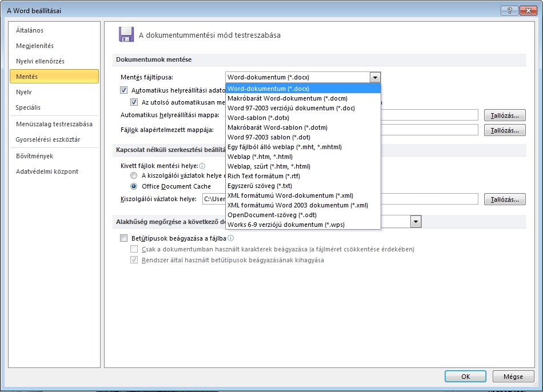Toggle Az utolsó automatikusan mentett checkbox
Image resolution: width=543 pixels, height=392 pixels.
coord(134,102)
